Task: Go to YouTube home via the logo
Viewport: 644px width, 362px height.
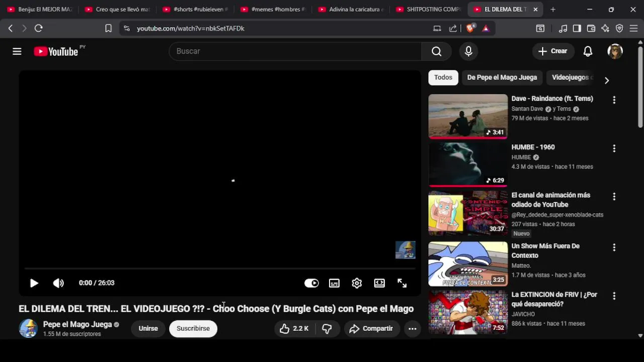Action: (56, 51)
